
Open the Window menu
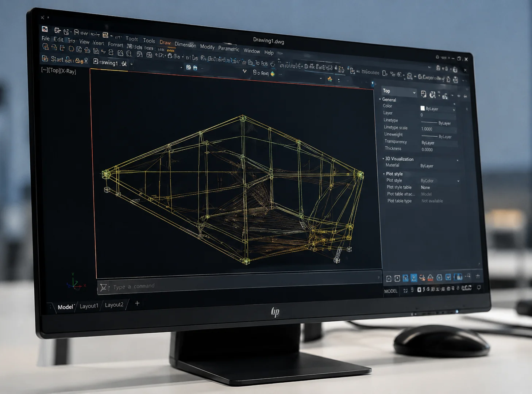click(x=252, y=51)
